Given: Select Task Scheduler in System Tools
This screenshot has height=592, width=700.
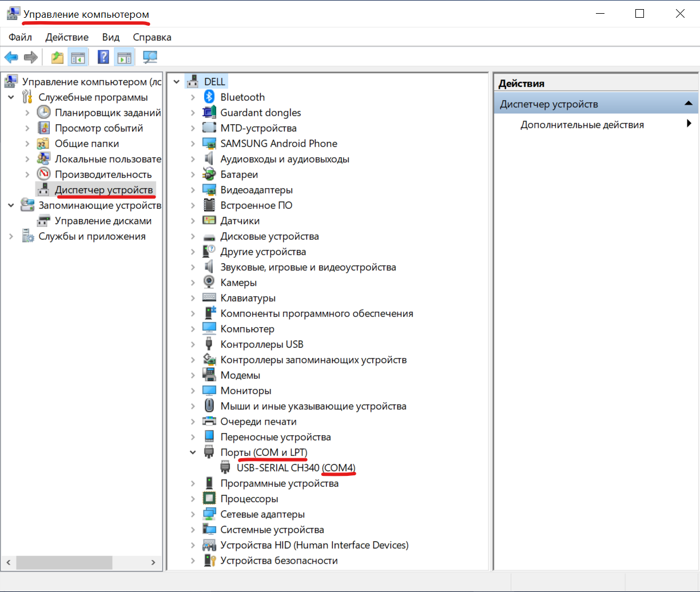Looking at the screenshot, I should 108,113.
